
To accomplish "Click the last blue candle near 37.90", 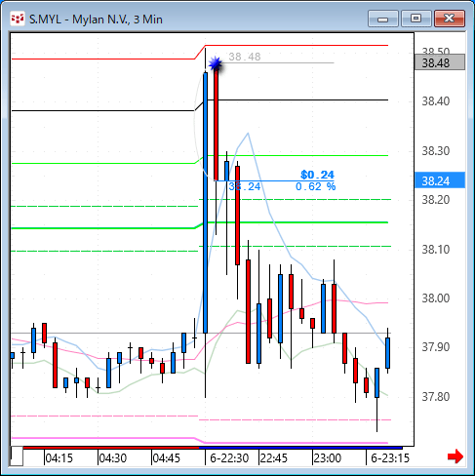I will click(x=387, y=353).
